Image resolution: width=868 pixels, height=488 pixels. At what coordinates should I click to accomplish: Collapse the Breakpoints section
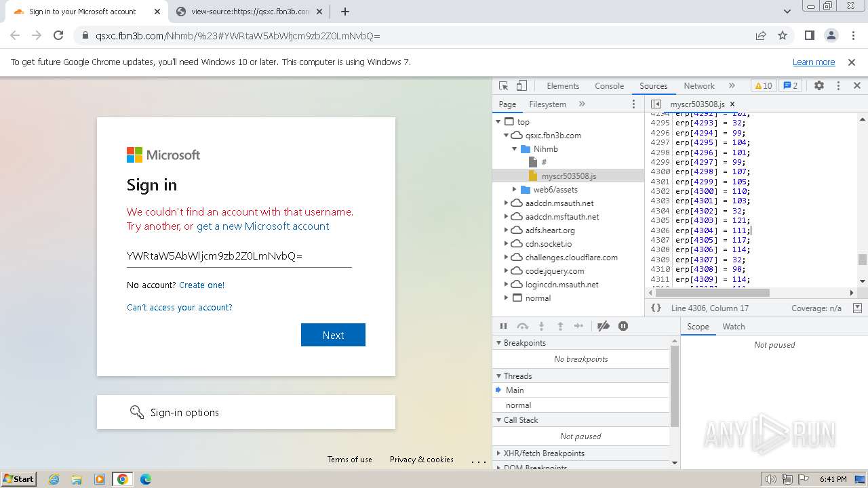581,343
